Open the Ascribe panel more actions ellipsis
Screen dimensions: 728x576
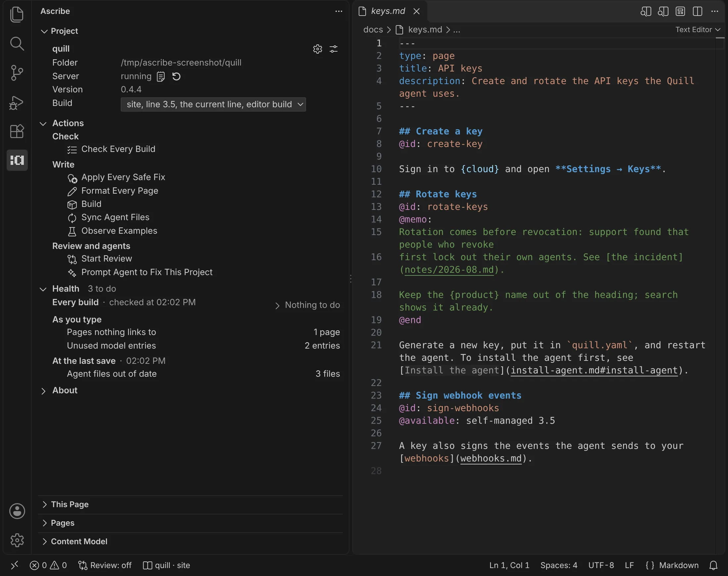click(339, 11)
